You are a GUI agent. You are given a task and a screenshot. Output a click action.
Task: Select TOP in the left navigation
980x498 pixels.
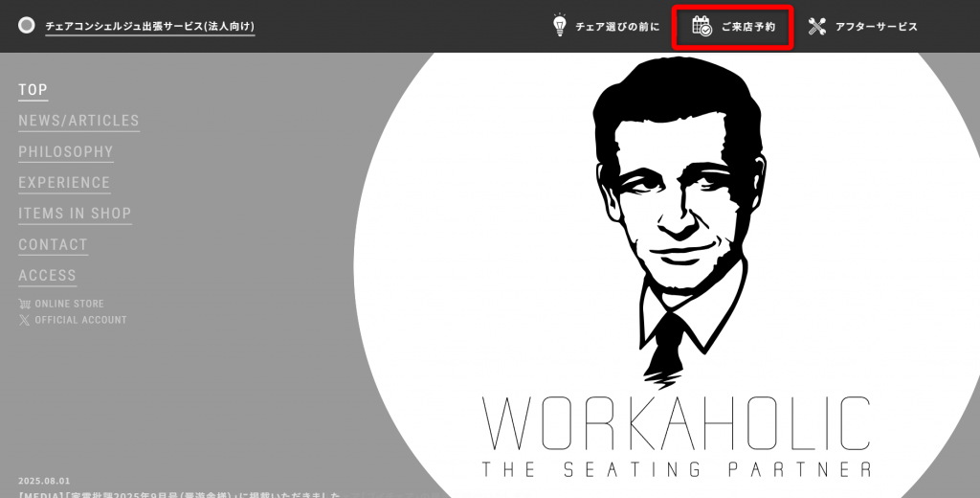33,90
